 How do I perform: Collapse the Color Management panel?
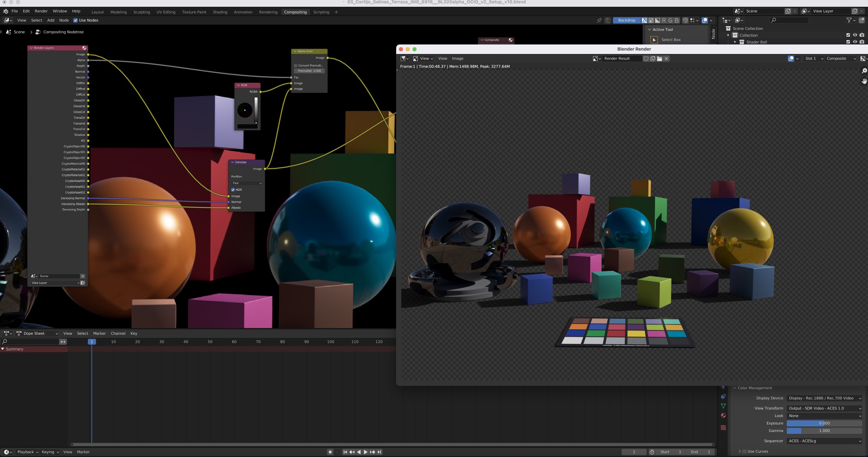coord(735,388)
